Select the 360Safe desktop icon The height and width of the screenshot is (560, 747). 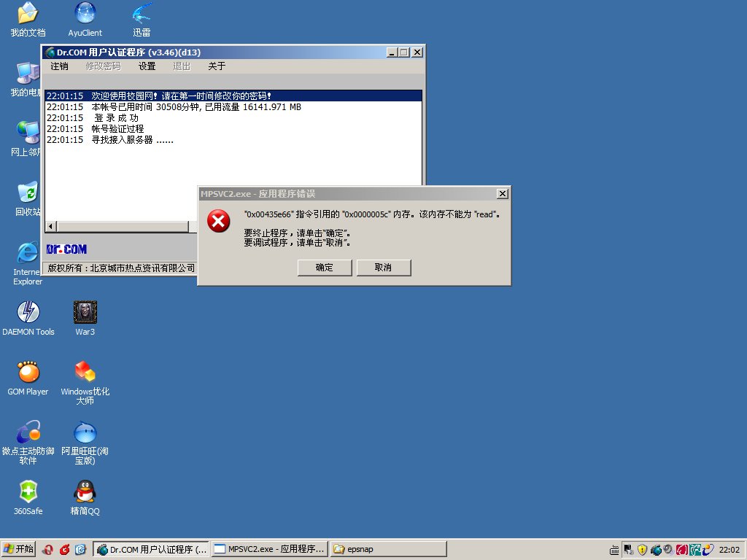(28, 497)
